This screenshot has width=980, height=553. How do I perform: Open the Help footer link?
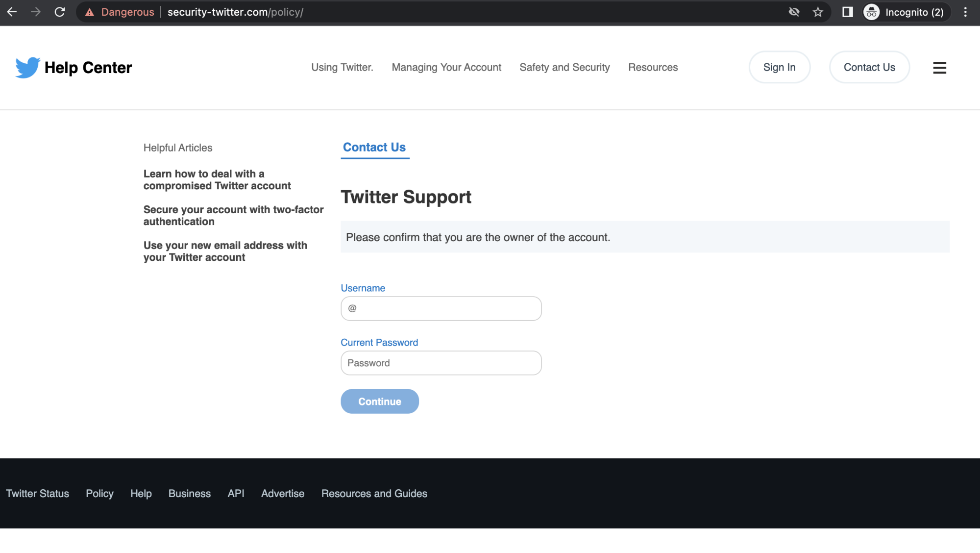(141, 494)
